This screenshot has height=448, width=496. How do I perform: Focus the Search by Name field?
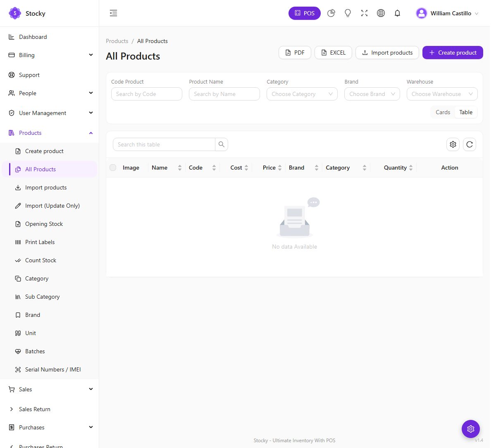pyautogui.click(x=224, y=94)
